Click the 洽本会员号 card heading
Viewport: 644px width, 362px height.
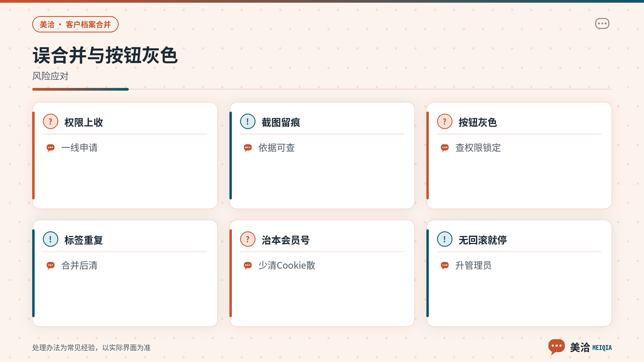[x=286, y=240]
